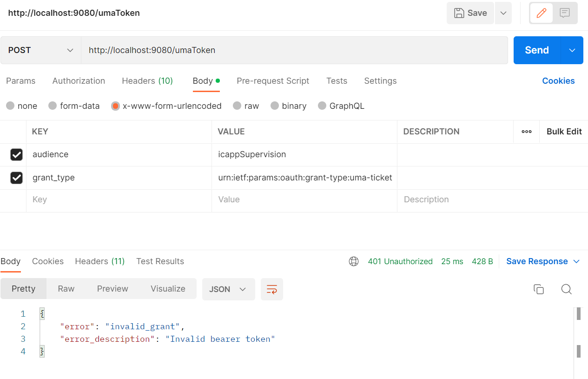Switch to response Cookies tab

pos(48,261)
